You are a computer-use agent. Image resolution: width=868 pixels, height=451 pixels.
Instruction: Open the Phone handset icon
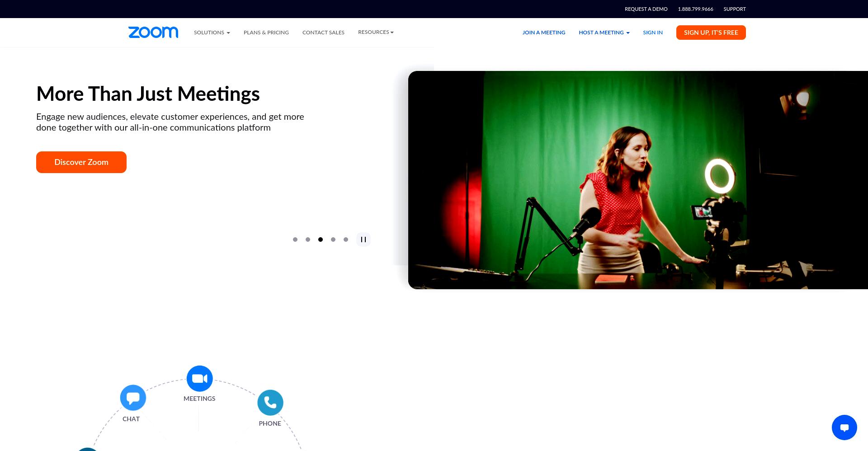tap(270, 403)
